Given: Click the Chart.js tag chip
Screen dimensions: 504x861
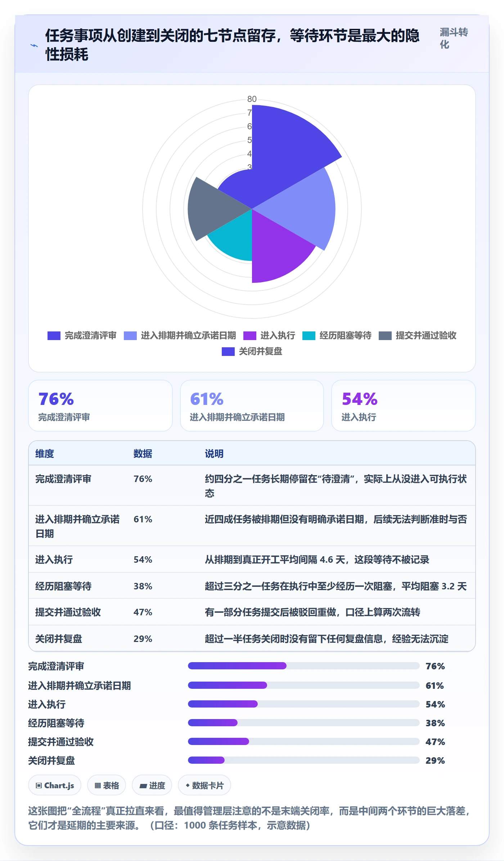Looking at the screenshot, I should point(55,785).
